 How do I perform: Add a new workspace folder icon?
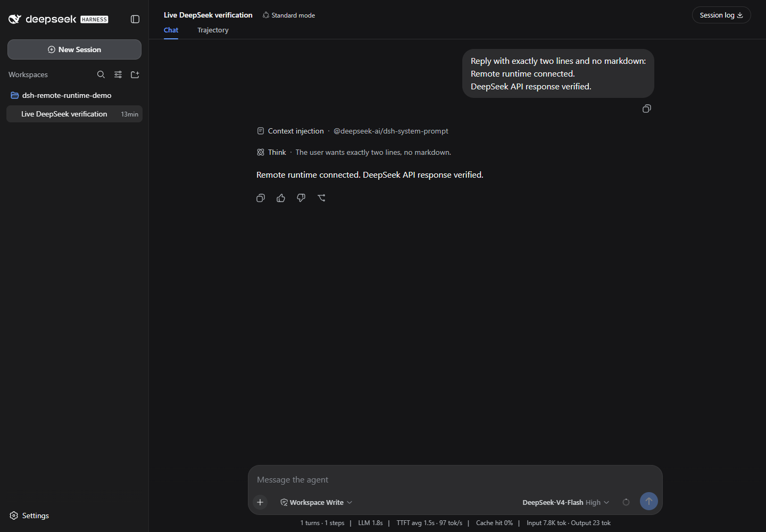coord(135,74)
